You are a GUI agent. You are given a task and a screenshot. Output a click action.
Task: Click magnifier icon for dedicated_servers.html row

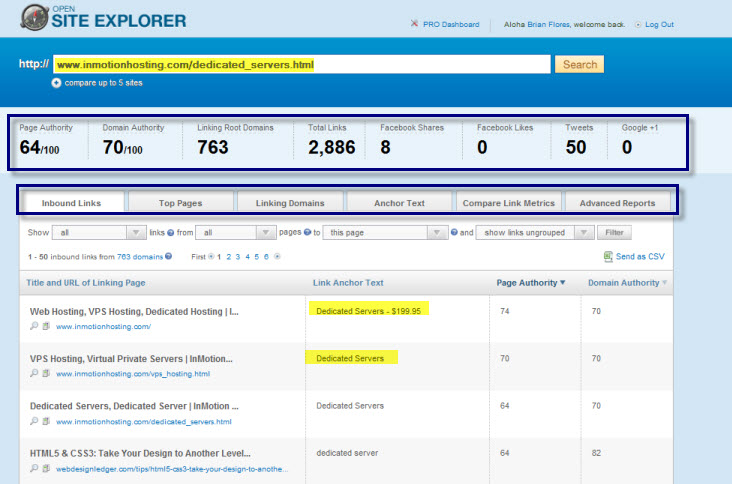[34, 421]
